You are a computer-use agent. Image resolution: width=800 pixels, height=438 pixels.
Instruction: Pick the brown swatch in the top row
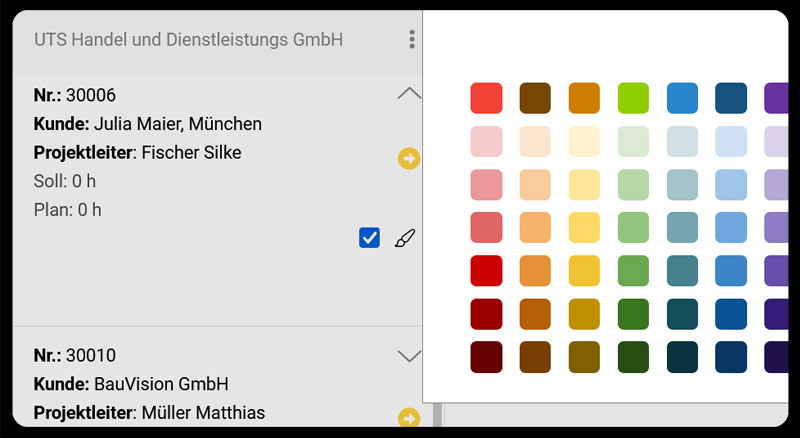(x=536, y=98)
